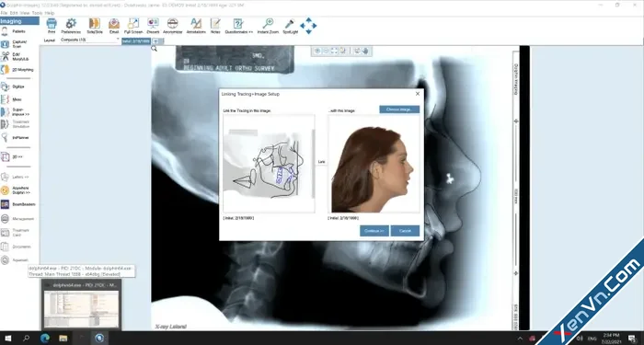Select the profile photo thumbnail
The image size is (644, 345).
[374, 164]
